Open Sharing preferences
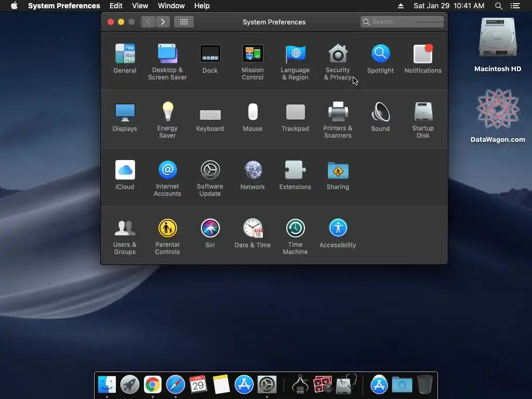The height and width of the screenshot is (399, 532). (338, 175)
